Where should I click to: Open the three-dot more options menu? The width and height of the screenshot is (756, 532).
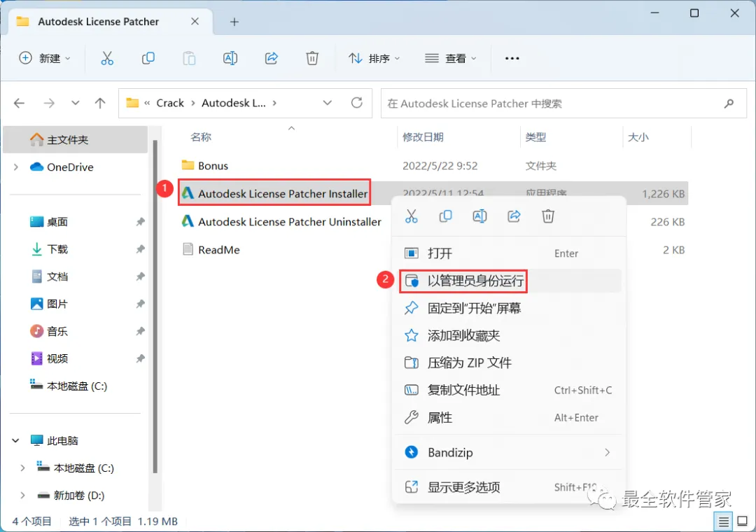tap(512, 58)
